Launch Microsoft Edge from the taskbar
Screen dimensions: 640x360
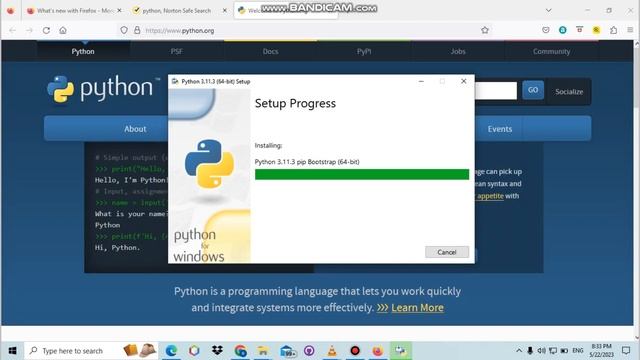click(171, 351)
